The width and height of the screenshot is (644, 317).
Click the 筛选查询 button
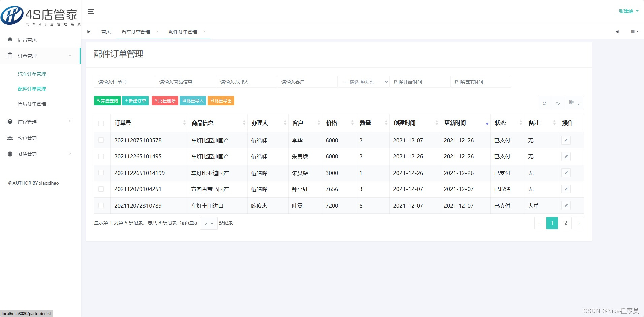coord(107,101)
